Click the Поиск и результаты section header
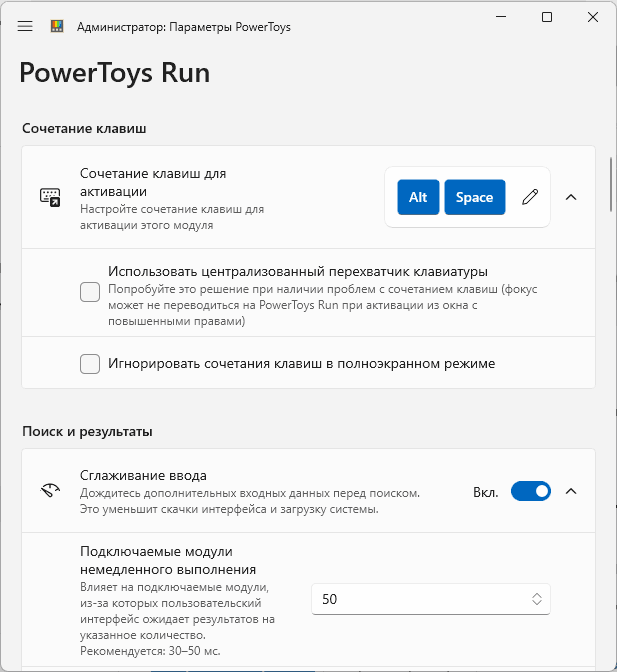The image size is (617, 672). [x=87, y=431]
